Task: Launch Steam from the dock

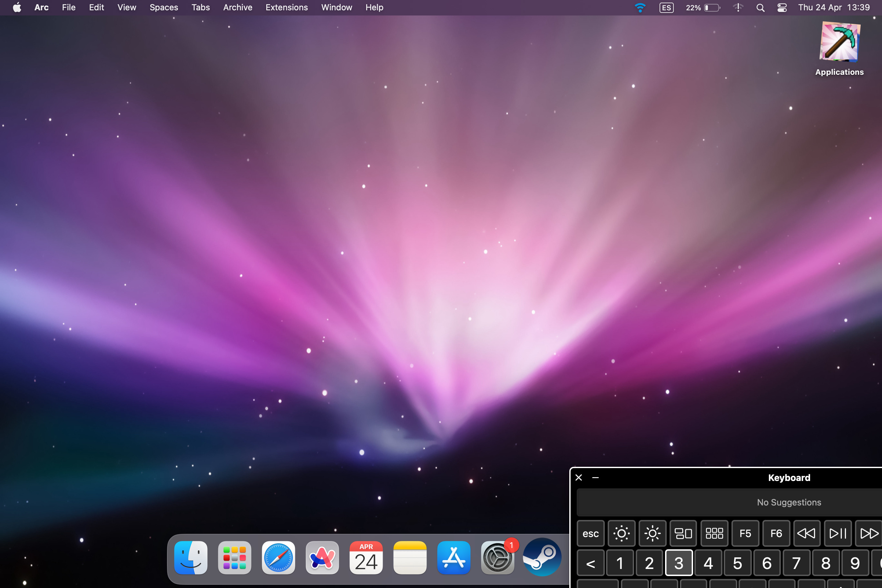Action: coord(542,557)
